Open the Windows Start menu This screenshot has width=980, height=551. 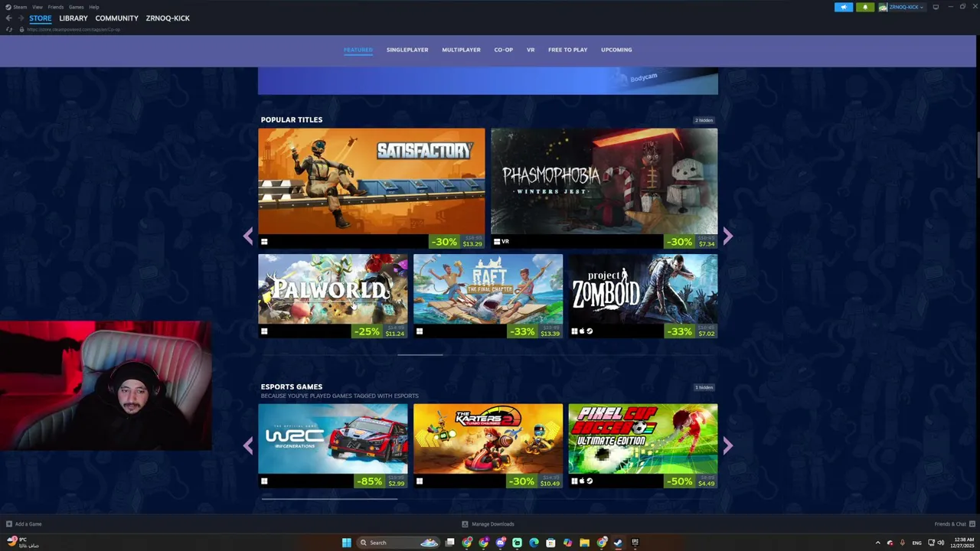[346, 543]
